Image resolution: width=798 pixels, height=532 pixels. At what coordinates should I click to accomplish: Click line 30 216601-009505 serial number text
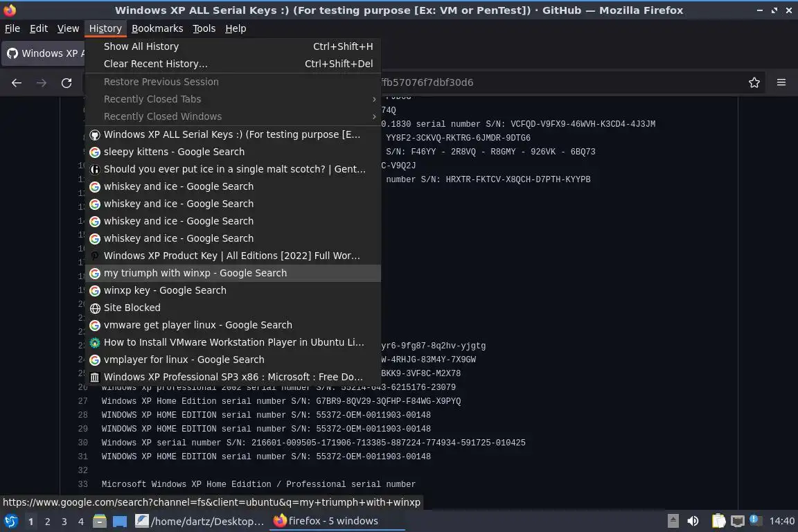coord(389,443)
